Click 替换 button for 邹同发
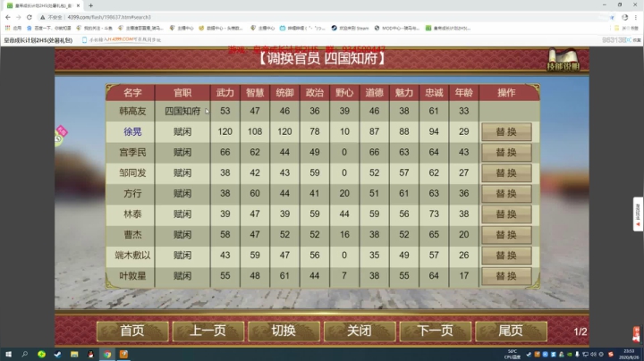This screenshot has height=361, width=644. (x=506, y=172)
